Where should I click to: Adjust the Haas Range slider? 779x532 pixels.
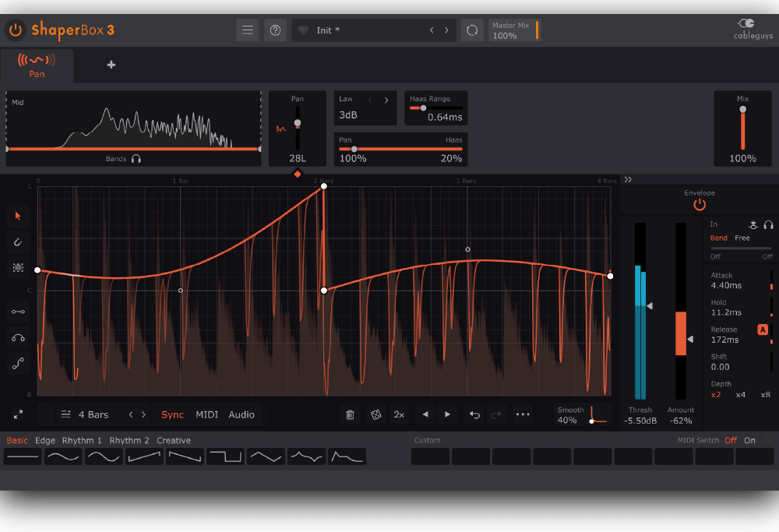pos(435,107)
